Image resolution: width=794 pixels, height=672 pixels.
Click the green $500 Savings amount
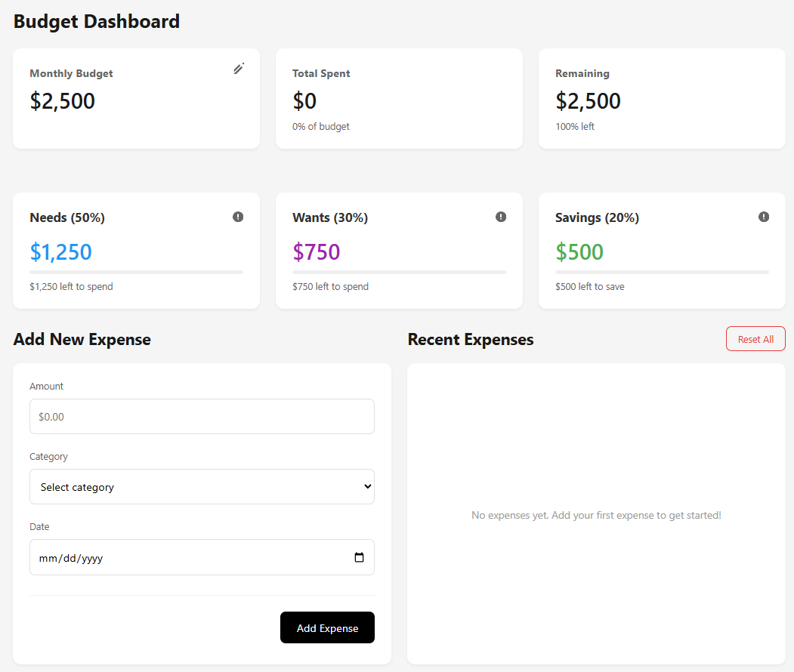(579, 251)
